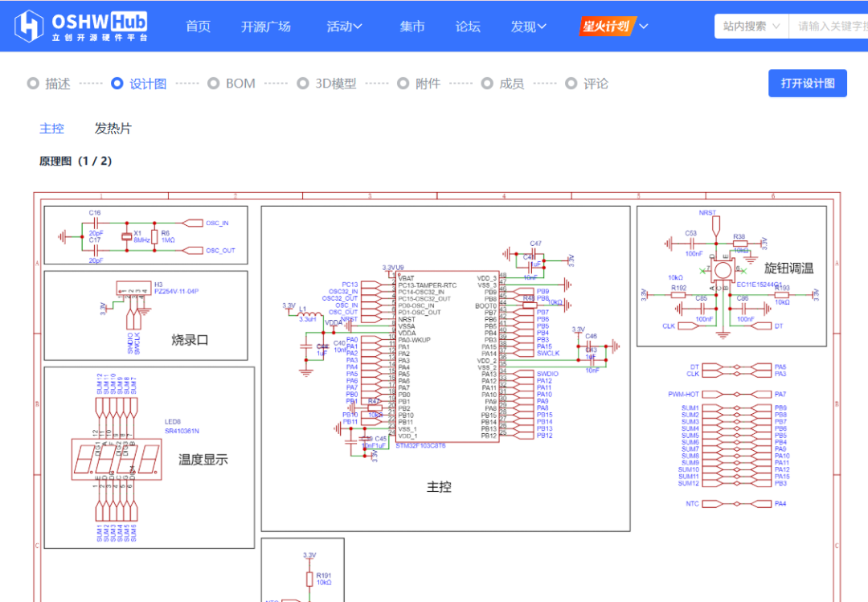The height and width of the screenshot is (602, 868).
Task: Select the BOM step radio button
Action: tap(214, 84)
